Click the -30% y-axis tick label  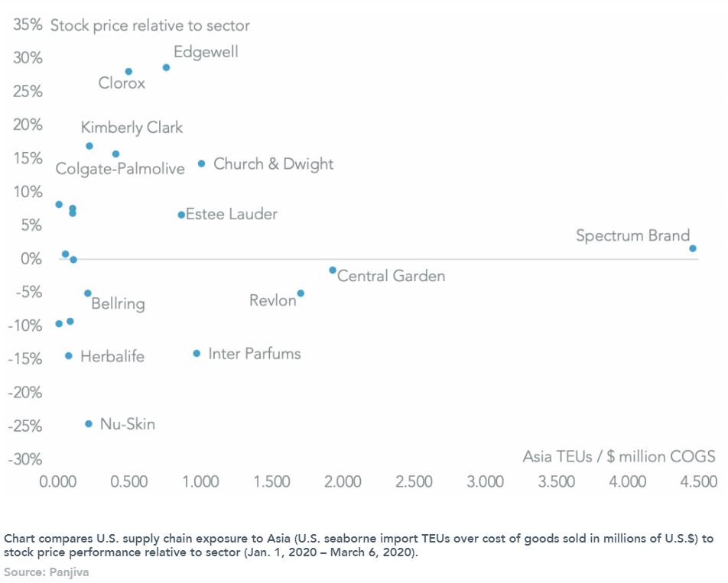(x=25, y=459)
